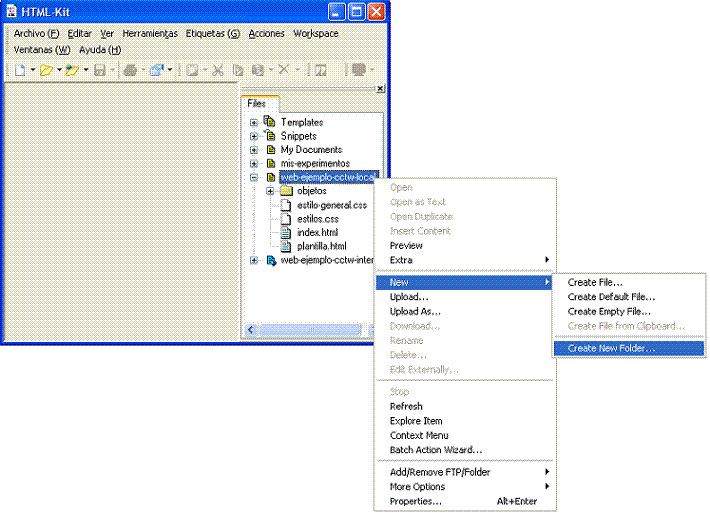Select the estilo-general.css file
710x514 pixels.
coord(331,205)
